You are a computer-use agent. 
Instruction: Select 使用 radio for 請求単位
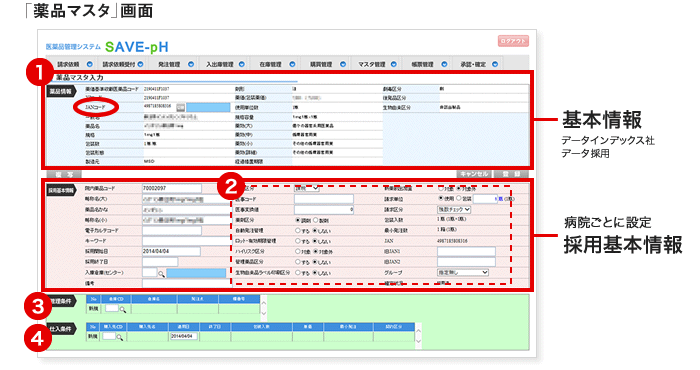441,198
